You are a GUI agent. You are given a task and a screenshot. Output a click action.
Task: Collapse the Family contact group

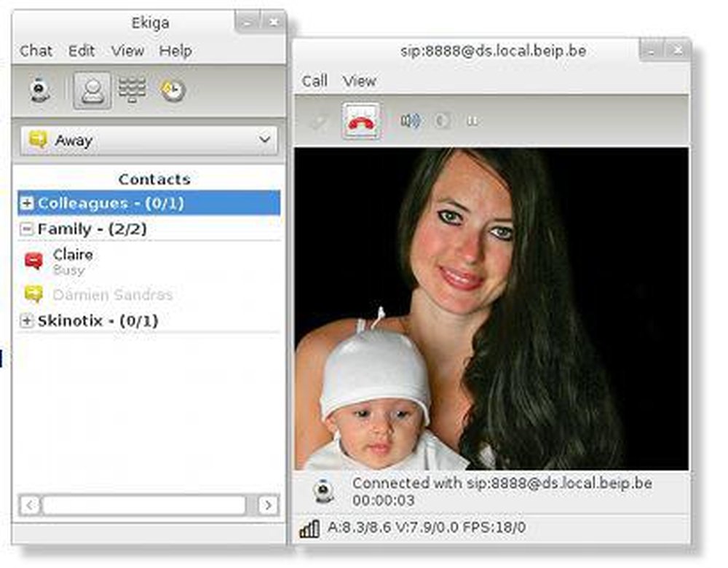(27, 229)
